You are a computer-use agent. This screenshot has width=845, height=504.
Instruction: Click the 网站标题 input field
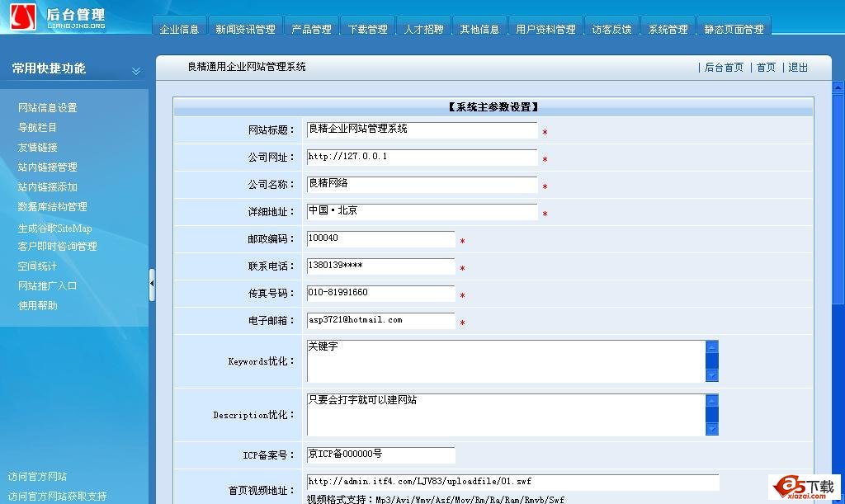pyautogui.click(x=422, y=130)
